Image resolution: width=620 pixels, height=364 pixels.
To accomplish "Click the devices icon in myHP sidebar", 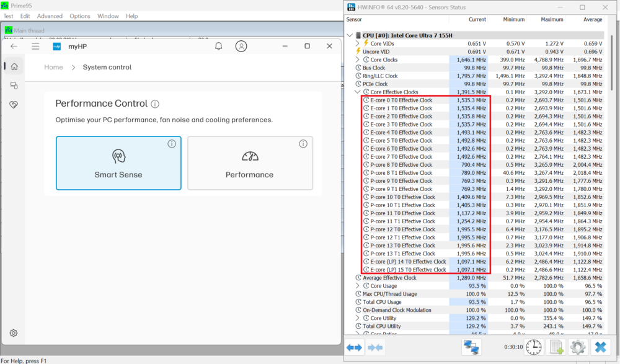I will 14,86.
